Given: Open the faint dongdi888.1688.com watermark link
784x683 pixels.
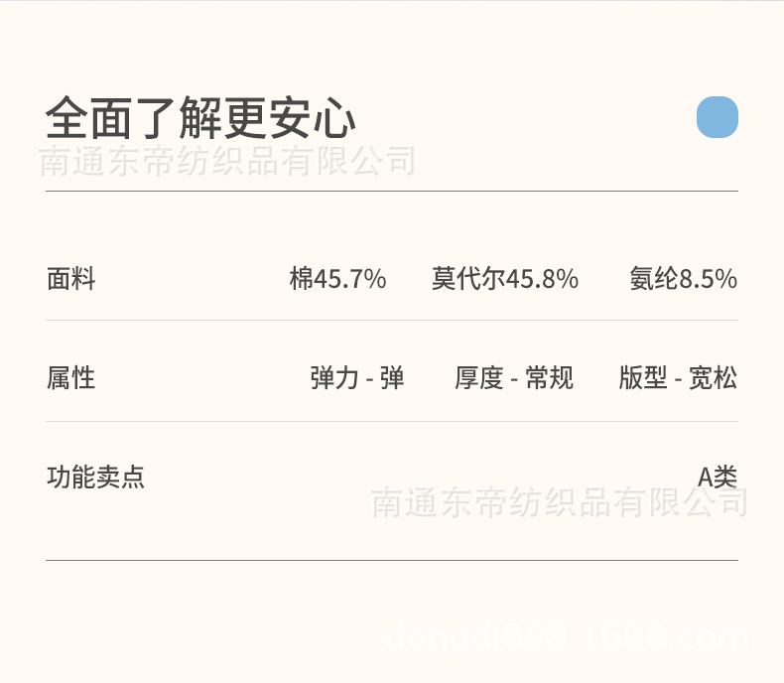Looking at the screenshot, I should (x=566, y=637).
